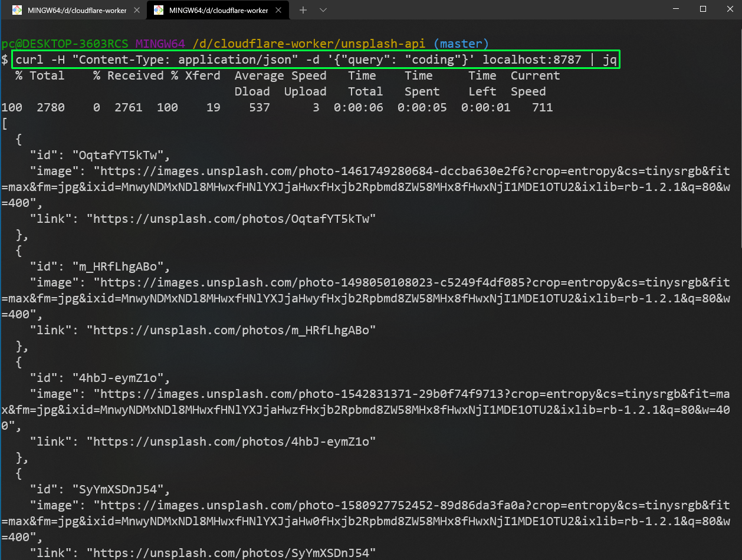Click the link https://unsplash.com/photos/4hbJ-eymZ1o
Screen dimensions: 742x560
point(231,442)
